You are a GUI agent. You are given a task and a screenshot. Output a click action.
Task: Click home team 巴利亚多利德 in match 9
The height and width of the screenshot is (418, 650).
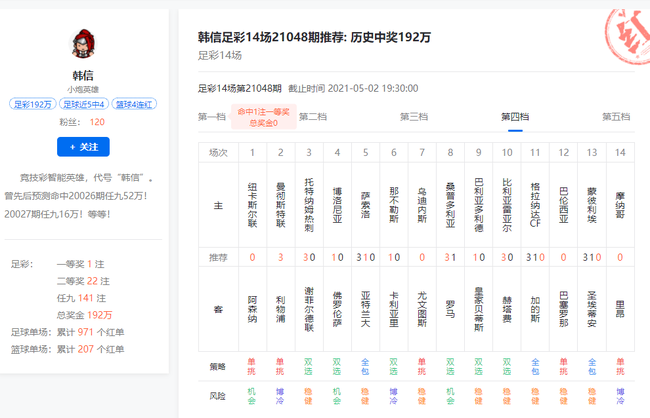(x=479, y=205)
